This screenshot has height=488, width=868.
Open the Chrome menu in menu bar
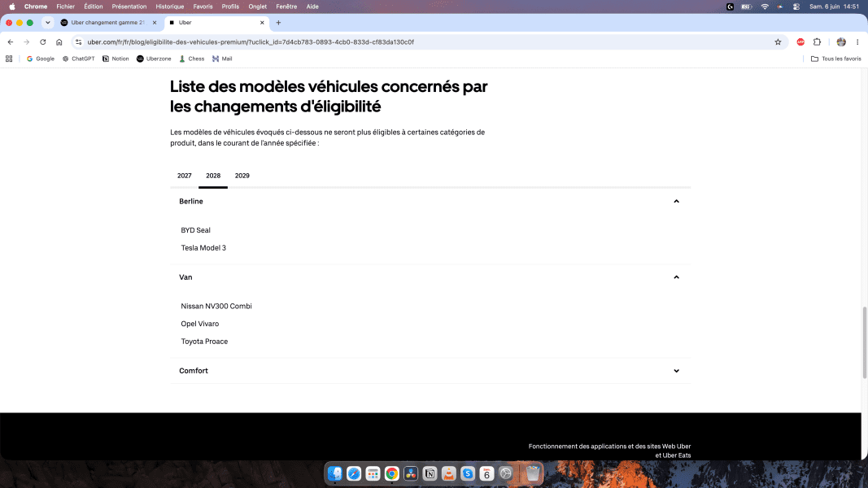tap(36, 7)
